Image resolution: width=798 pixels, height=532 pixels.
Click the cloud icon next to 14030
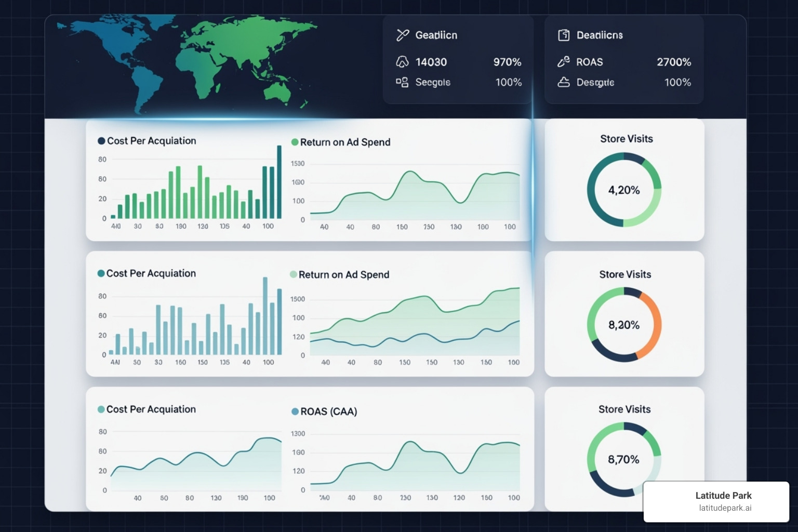[x=402, y=62]
